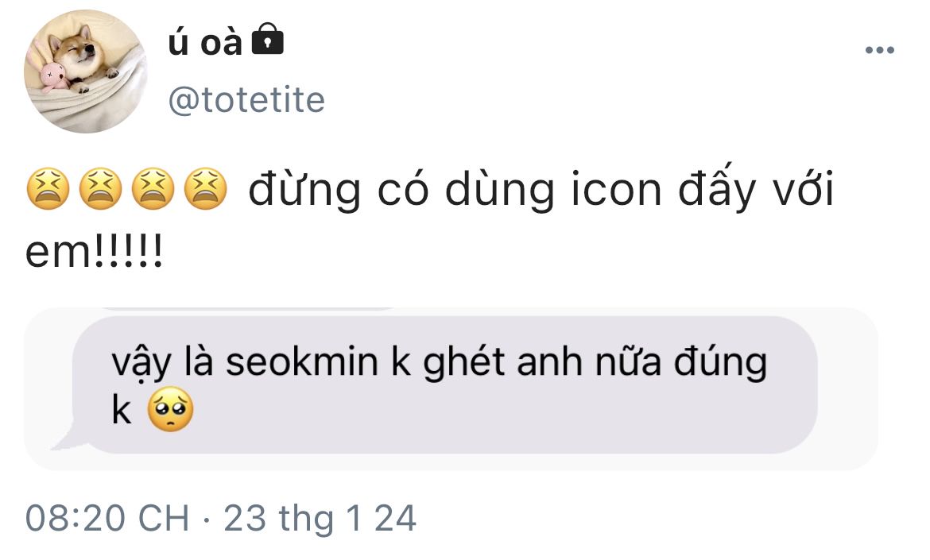The width and height of the screenshot is (930, 560).
Task: Open the attached message screenshot via its right margin
Action: pyautogui.click(x=847, y=389)
